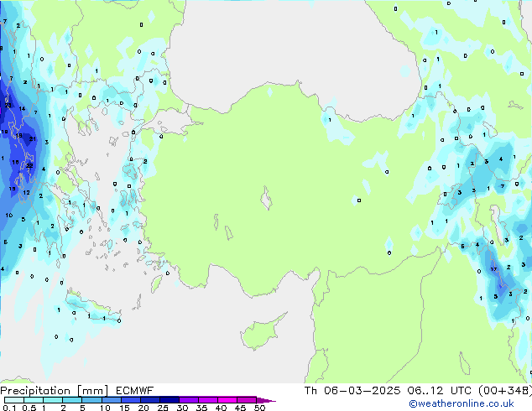This screenshot has height=411, width=532.
Task: Click the precipitation value 17 in the east
Action: point(493,269)
